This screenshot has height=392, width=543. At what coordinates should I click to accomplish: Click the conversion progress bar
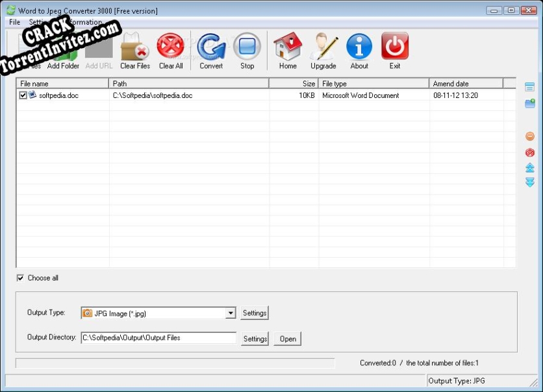175,363
